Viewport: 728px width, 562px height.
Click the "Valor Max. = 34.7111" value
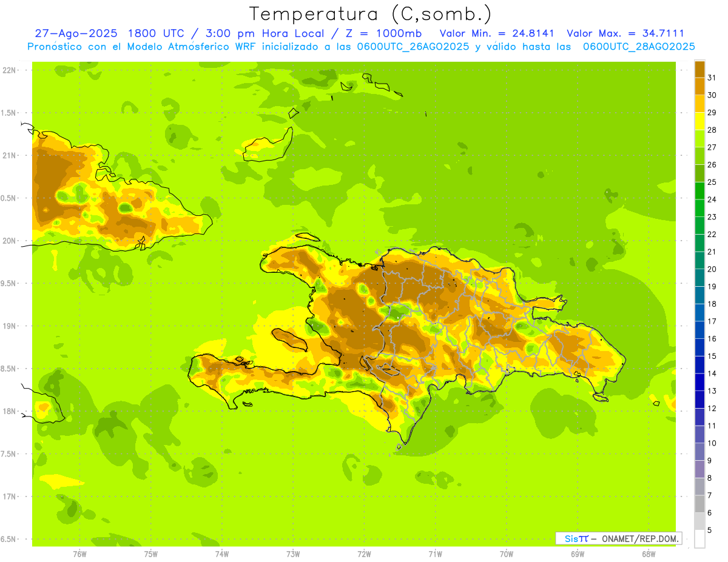pos(625,33)
